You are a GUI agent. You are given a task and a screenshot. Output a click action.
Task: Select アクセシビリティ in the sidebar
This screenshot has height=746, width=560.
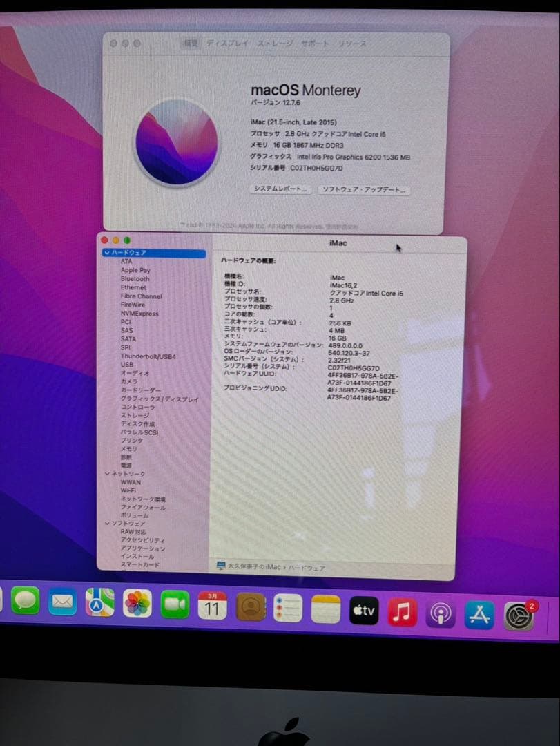coord(143,540)
